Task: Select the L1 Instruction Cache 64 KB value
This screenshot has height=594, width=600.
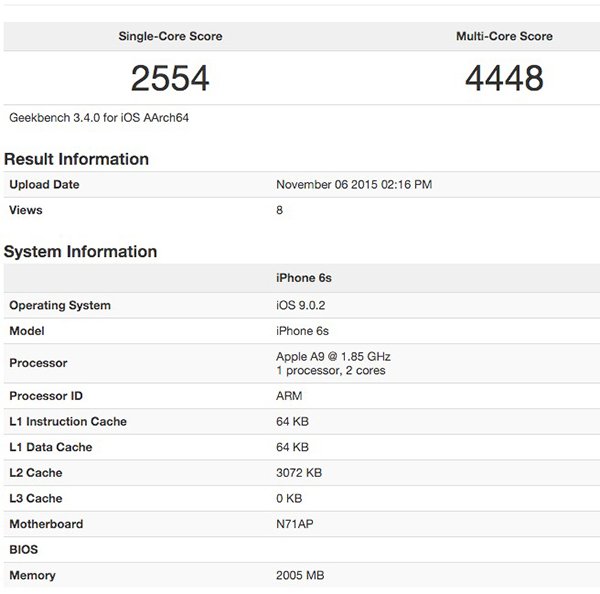Action: [293, 422]
